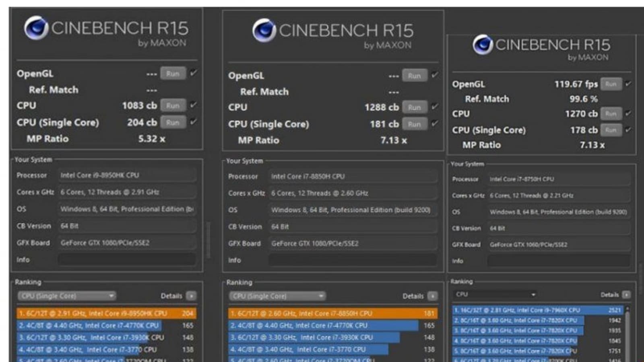The image size is (644, 362).
Task: Click the Info field in the i9-8950HK window
Action: (127, 260)
